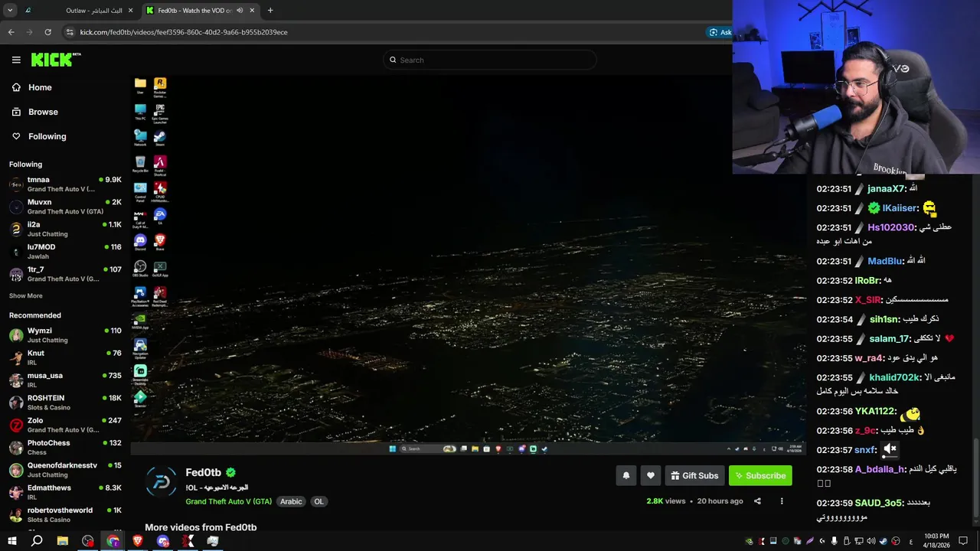Open tmnaa channel in Following list
The image size is (980, 551).
65,184
